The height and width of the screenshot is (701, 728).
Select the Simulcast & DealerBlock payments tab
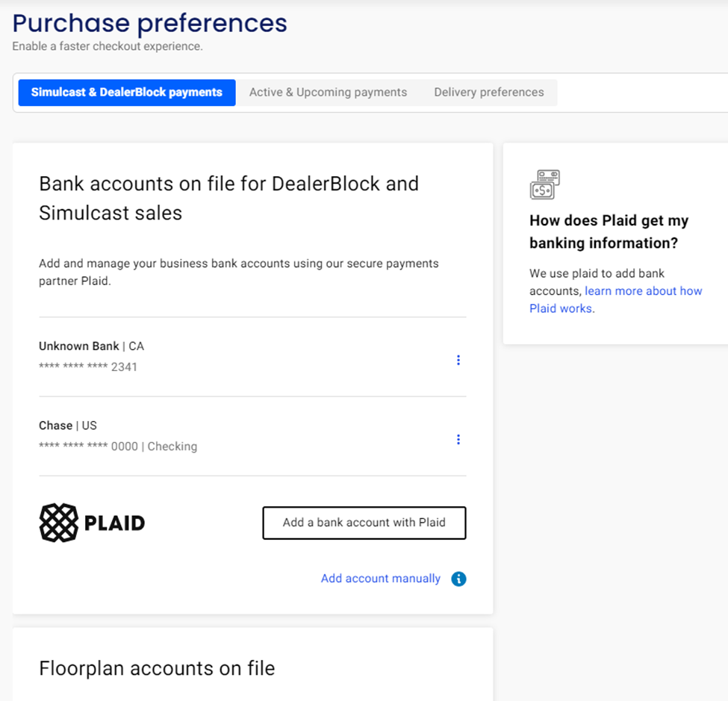coord(126,92)
